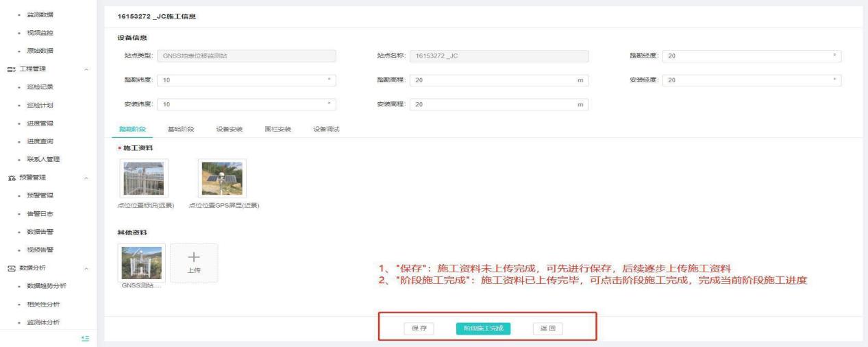Open the 设备调试 tab

click(x=327, y=129)
